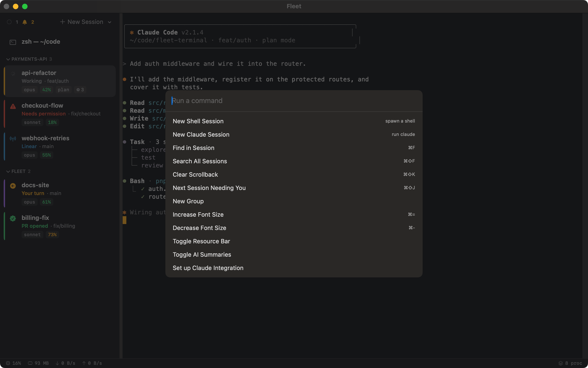Select the checkout-flow session
This screenshot has height=368, width=588.
[x=60, y=114]
